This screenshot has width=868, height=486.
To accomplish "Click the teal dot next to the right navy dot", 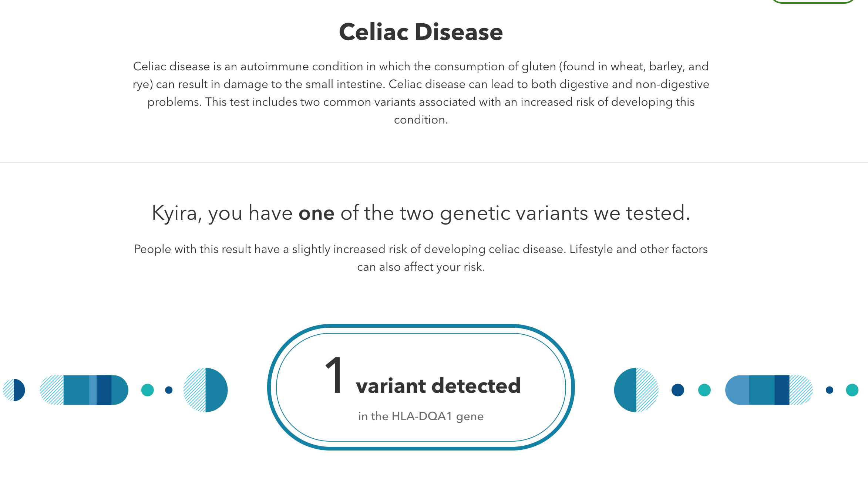I will (704, 390).
